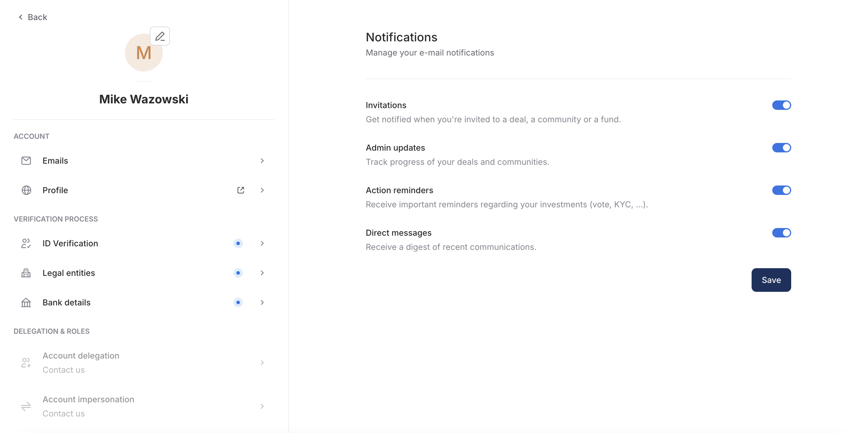Screen dimensions: 868x433
Task: Click the back arrow chevron icon
Action: pos(21,17)
